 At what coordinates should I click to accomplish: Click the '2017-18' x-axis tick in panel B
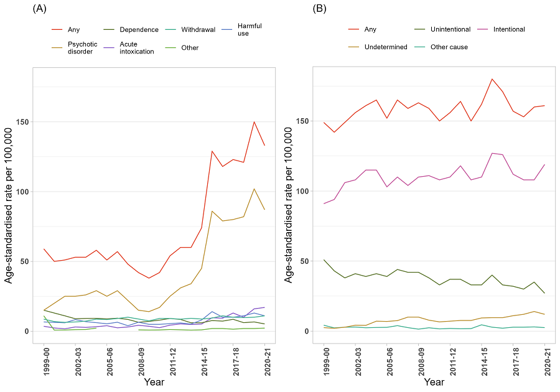pyautogui.click(x=516, y=361)
